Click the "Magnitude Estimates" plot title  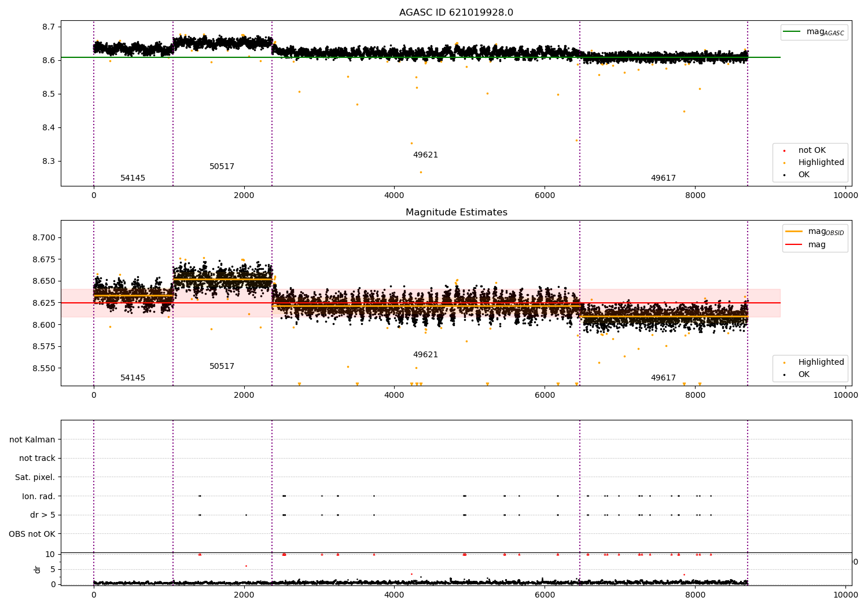tap(456, 213)
